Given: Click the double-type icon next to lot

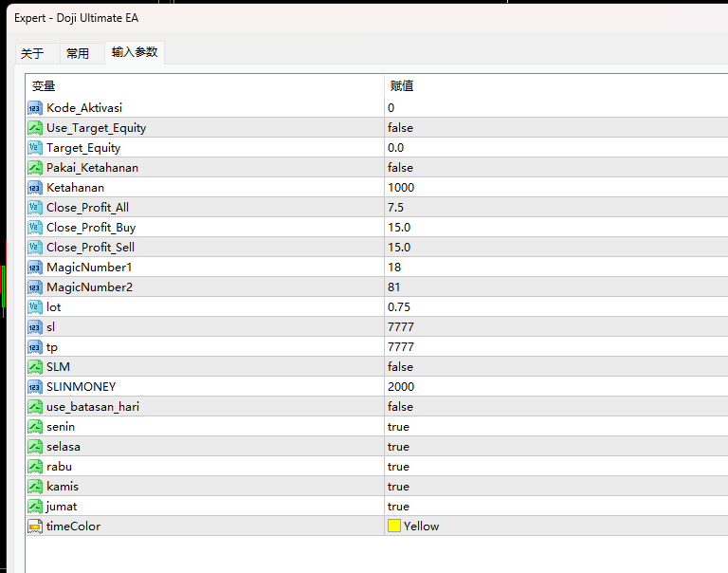Looking at the screenshot, I should [35, 307].
